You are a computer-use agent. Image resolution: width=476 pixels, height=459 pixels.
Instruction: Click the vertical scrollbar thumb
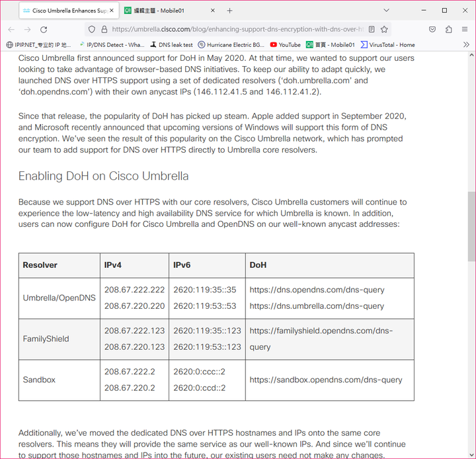[471, 226]
